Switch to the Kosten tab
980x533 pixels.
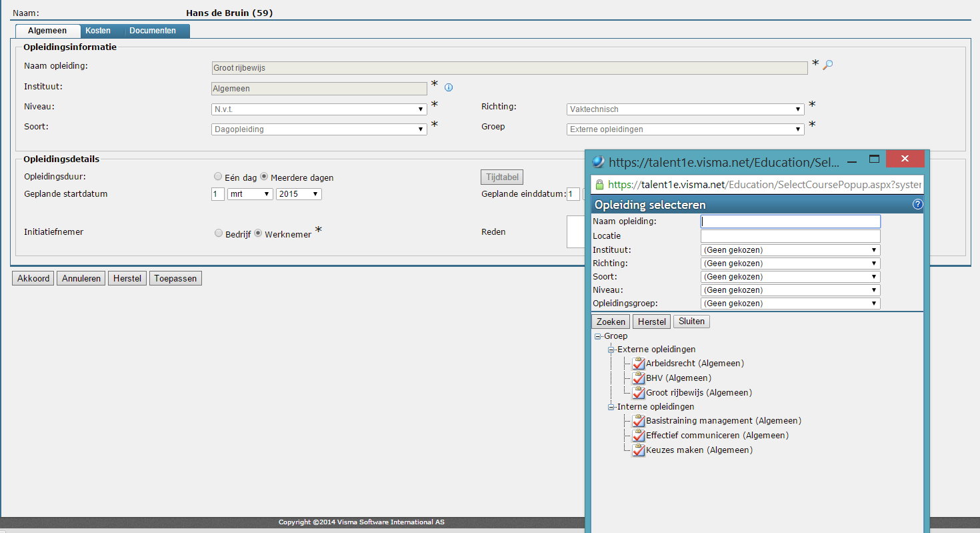[98, 31]
